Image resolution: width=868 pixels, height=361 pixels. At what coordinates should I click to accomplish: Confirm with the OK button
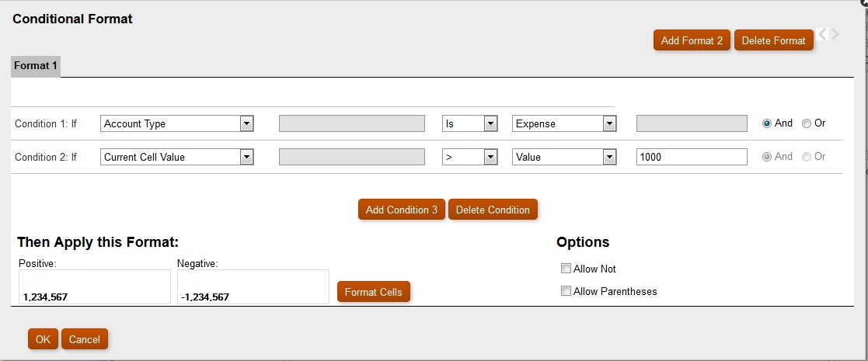43,339
